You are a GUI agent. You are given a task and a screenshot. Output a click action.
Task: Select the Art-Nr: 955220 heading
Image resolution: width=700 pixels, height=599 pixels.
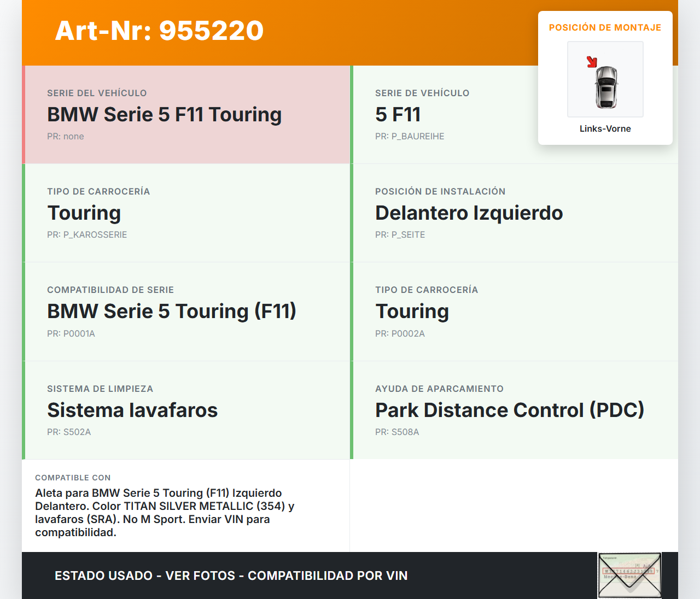point(159,31)
